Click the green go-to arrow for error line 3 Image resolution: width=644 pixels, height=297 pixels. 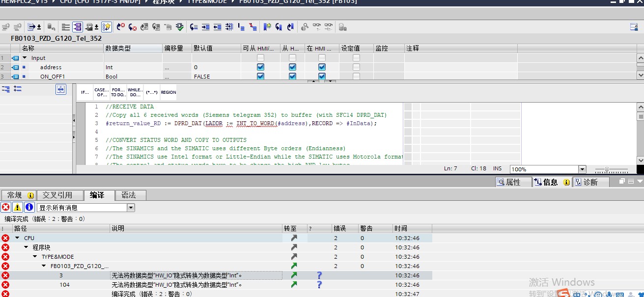coord(294,275)
